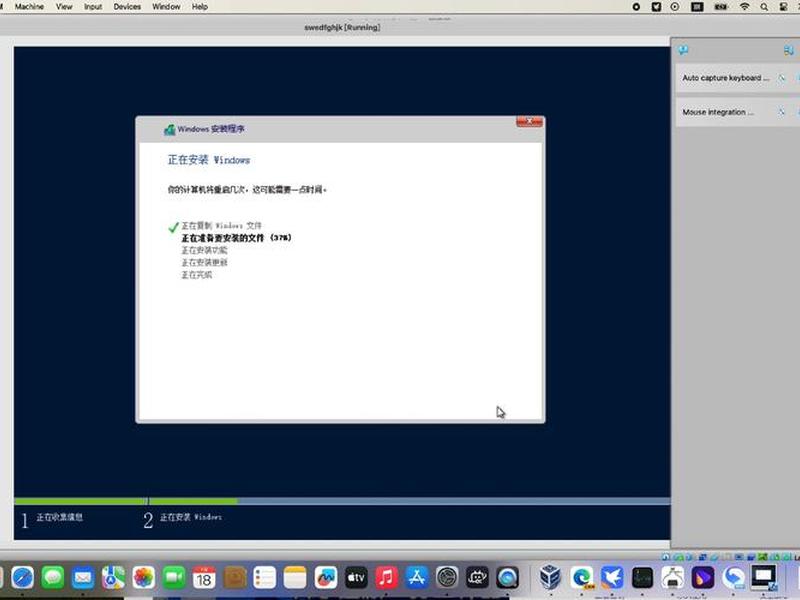Click the bold '正在准备要安装的文件' step
This screenshot has width=800, height=600.
[x=236, y=238]
